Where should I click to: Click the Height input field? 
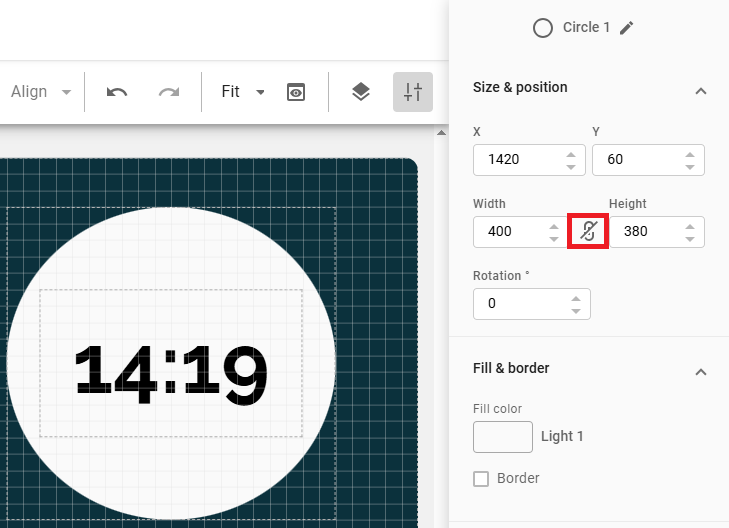657,232
